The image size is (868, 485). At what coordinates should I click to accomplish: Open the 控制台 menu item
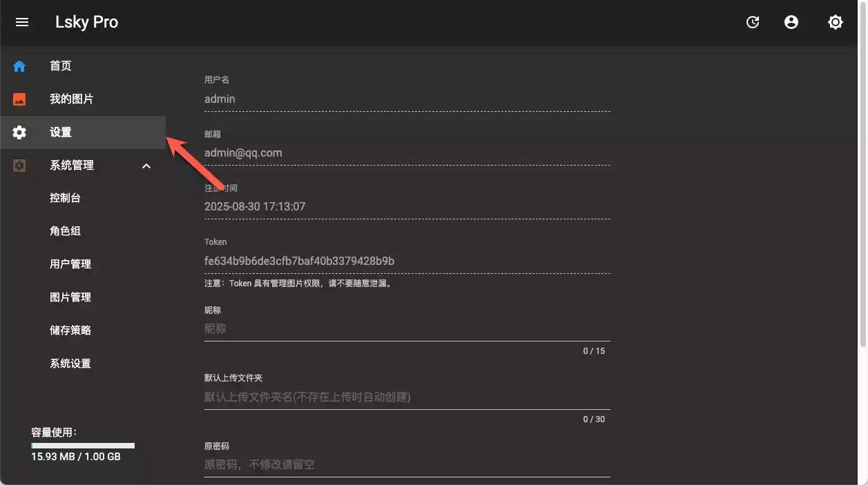coord(65,198)
